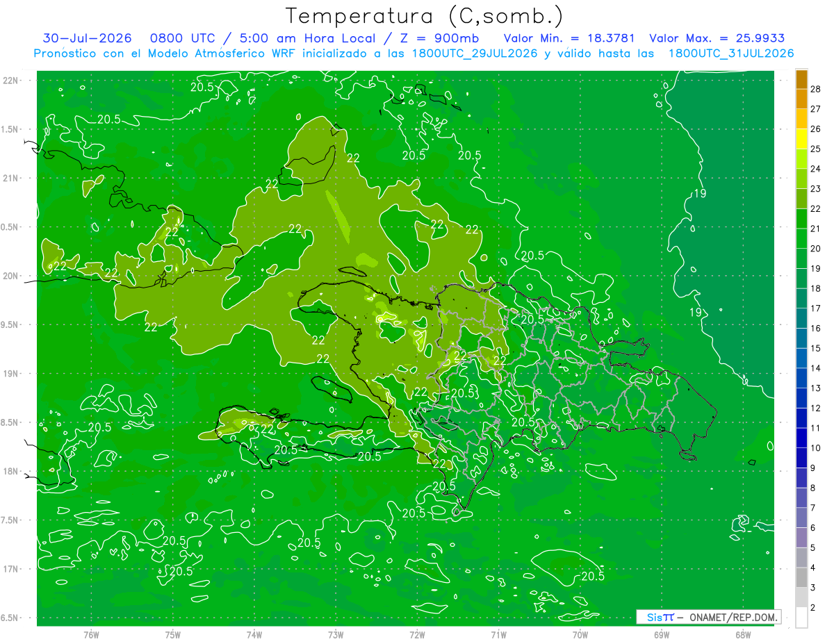Click the color scale tick label "15"

coord(816,348)
